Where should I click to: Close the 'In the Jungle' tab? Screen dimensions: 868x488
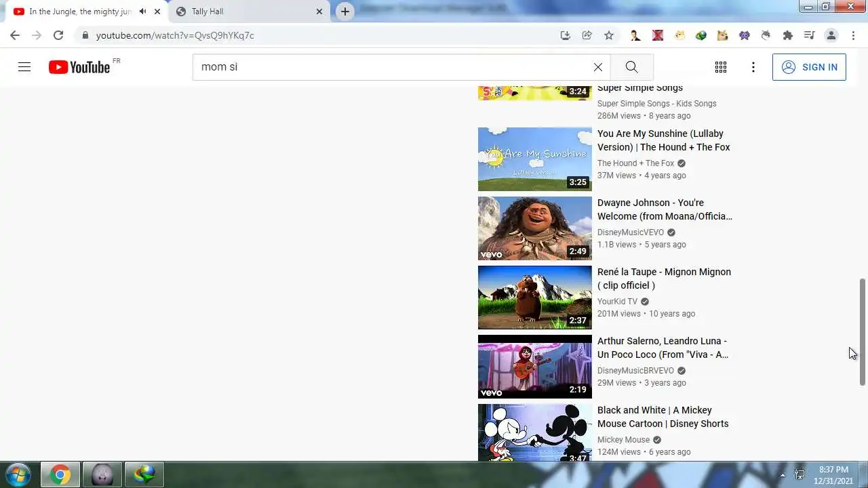tap(157, 12)
